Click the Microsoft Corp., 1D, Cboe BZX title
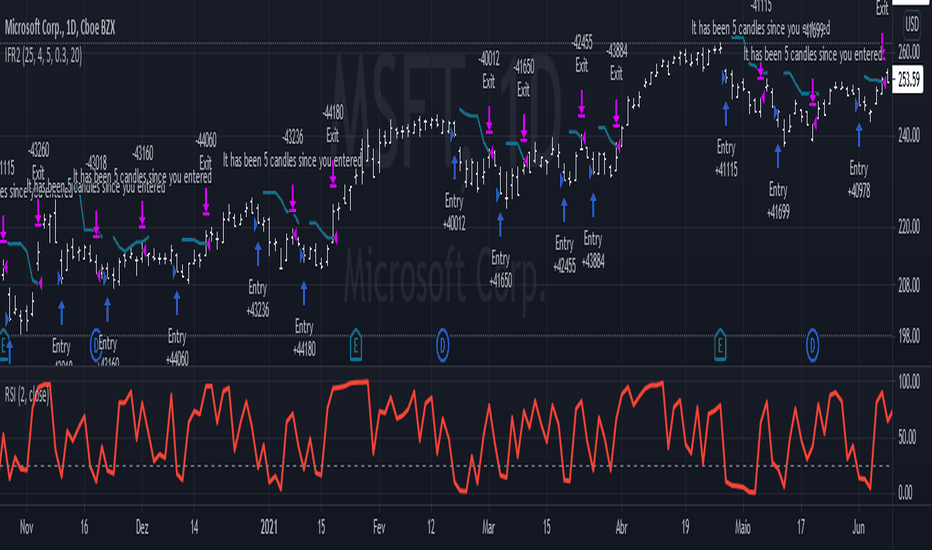 (60, 27)
